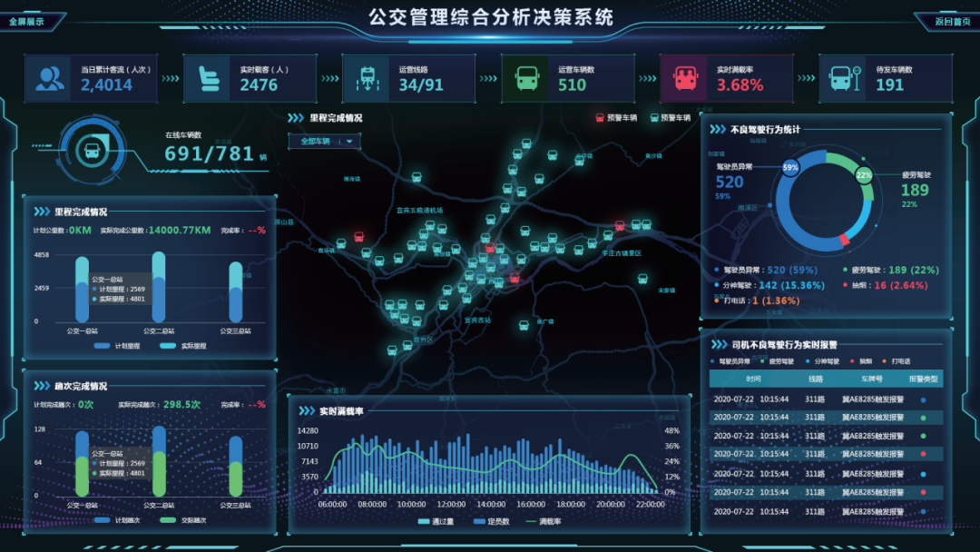The height and width of the screenshot is (552, 980).
Task: Click the red warning bus marker near 李庄古镇景区
Action: tap(620, 225)
